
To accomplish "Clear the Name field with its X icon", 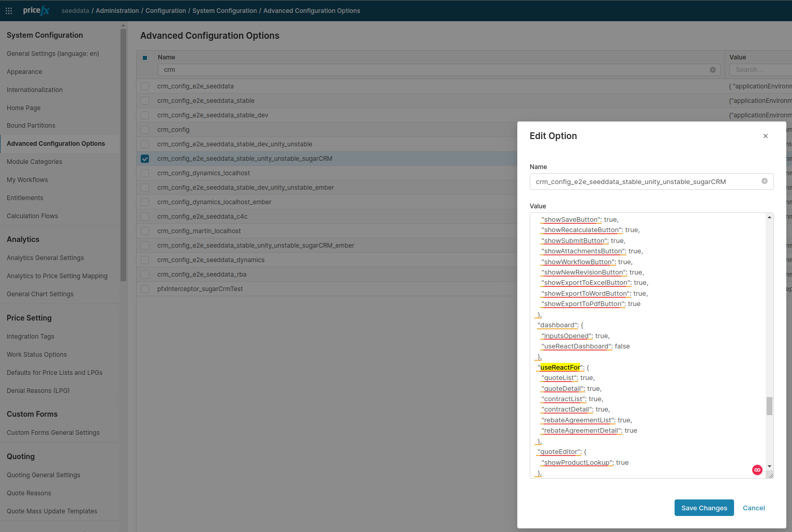I will [x=765, y=181].
